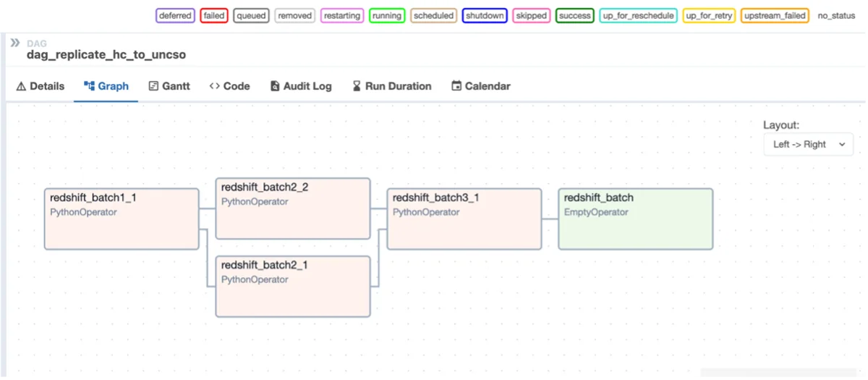
Task: Select the redshift_batch3_1 task node
Action: point(464,219)
